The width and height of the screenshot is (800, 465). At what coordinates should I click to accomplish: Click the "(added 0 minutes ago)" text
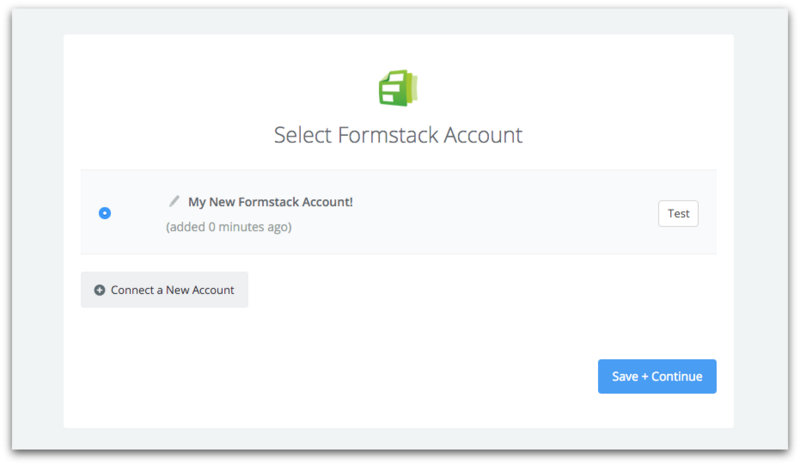pyautogui.click(x=228, y=227)
